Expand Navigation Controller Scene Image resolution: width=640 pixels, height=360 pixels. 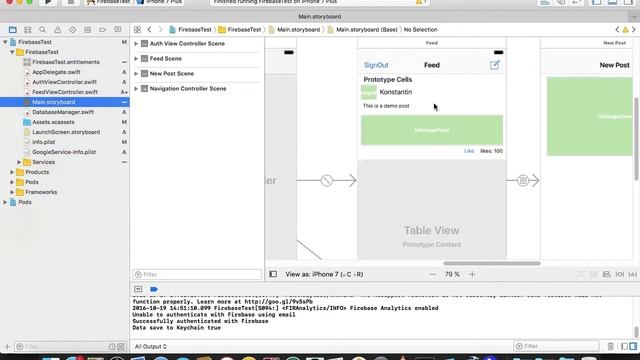tap(136, 89)
